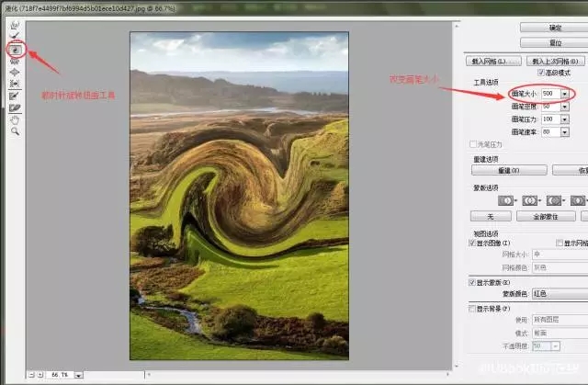This screenshot has height=385, width=588.
Task: Open zoom percentage dropdown at bottom left
Action: click(78, 375)
